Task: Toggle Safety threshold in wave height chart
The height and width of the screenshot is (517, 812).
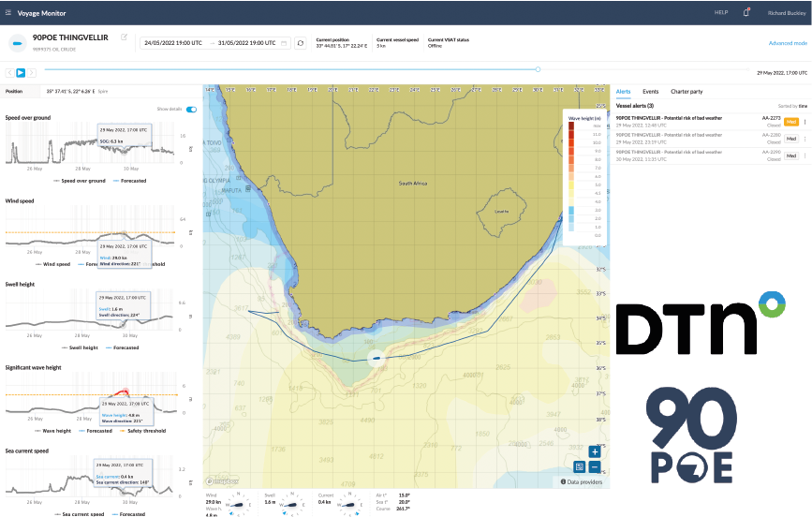Action: pyautogui.click(x=142, y=431)
